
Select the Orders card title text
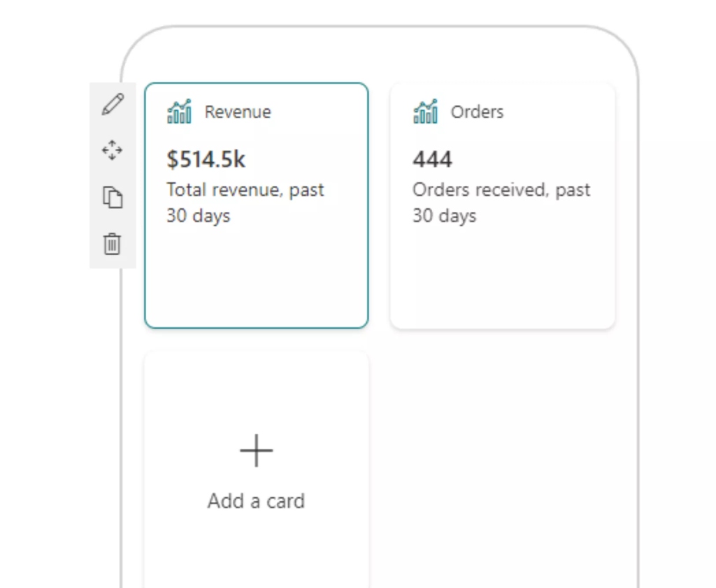click(x=477, y=112)
